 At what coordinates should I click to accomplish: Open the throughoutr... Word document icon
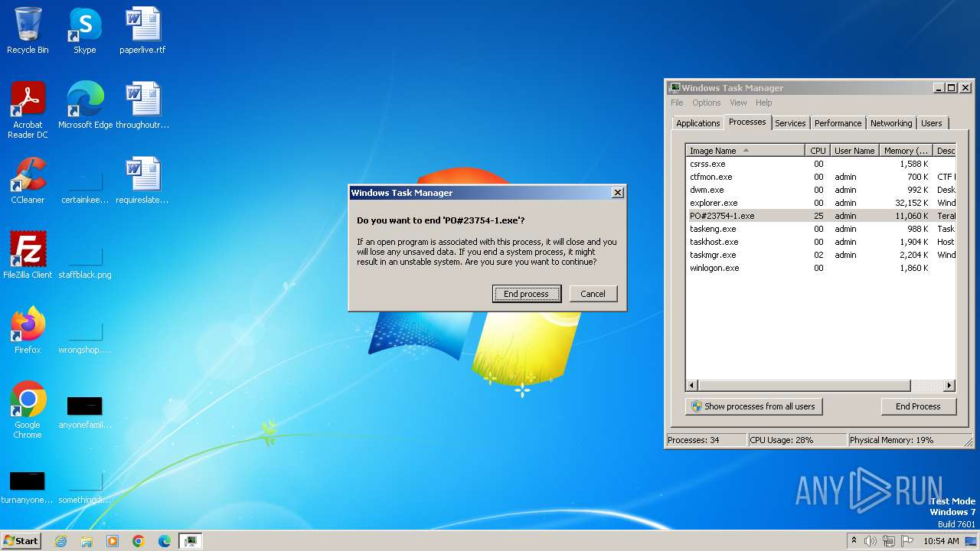[142, 106]
